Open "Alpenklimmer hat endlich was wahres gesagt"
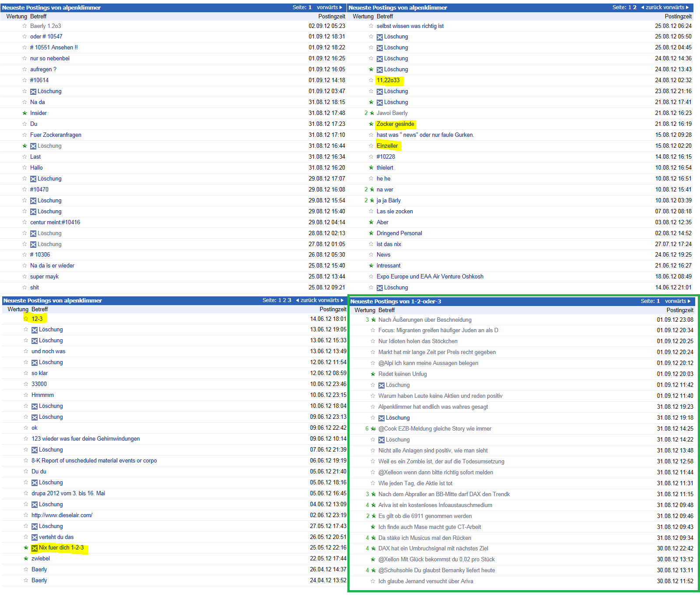Image resolution: width=700 pixels, height=612 pixels. point(433,407)
